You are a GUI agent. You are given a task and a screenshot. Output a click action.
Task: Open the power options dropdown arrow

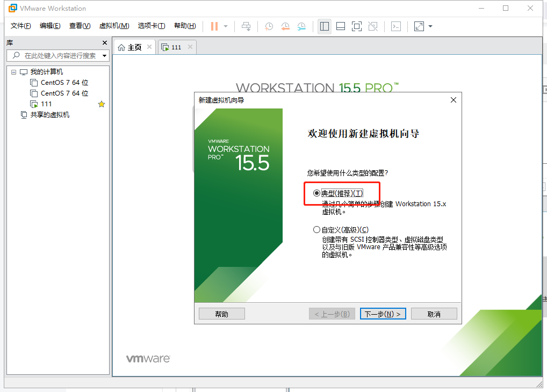click(226, 26)
